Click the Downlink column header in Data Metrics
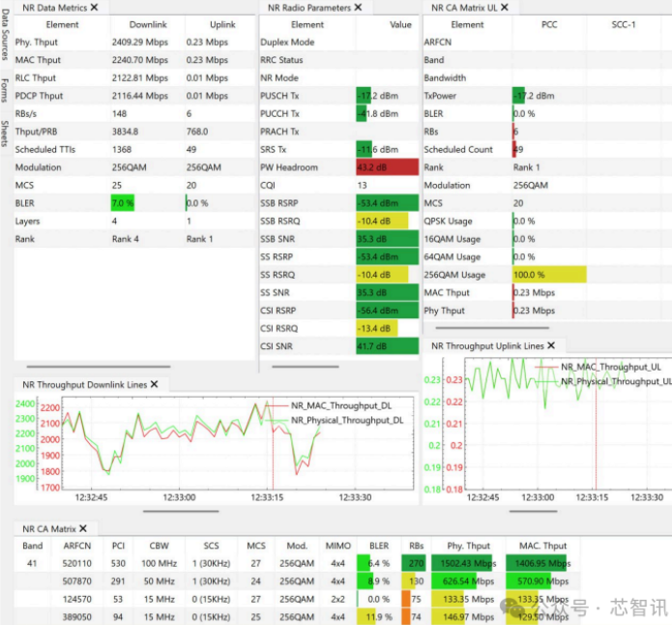The image size is (672, 625). (x=147, y=24)
